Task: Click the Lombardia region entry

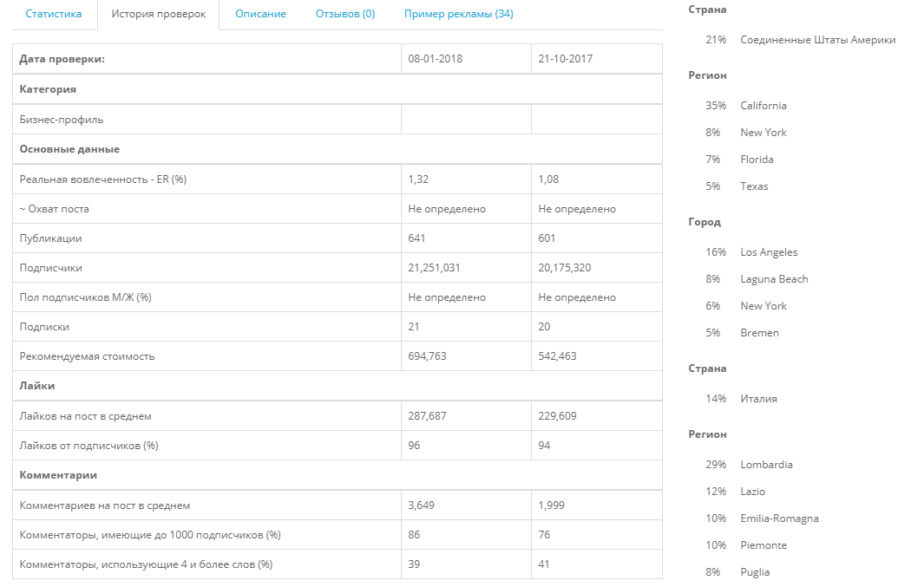Action: tap(766, 465)
